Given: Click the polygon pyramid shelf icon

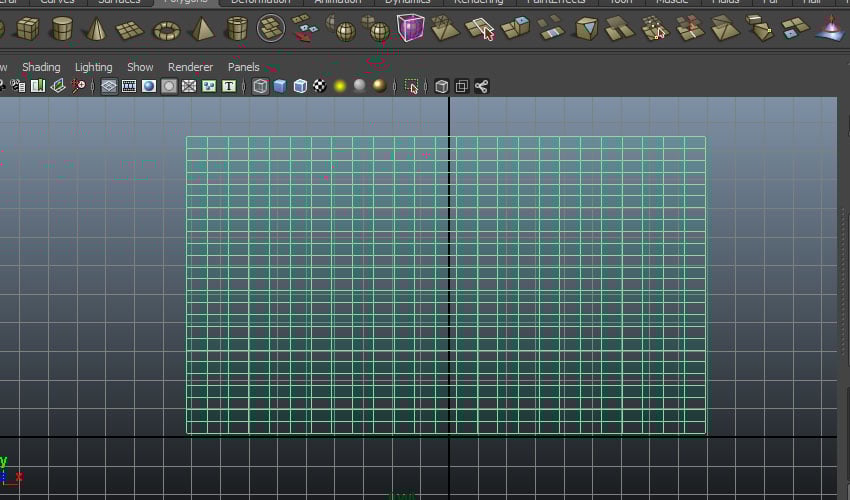Looking at the screenshot, I should coord(202,29).
